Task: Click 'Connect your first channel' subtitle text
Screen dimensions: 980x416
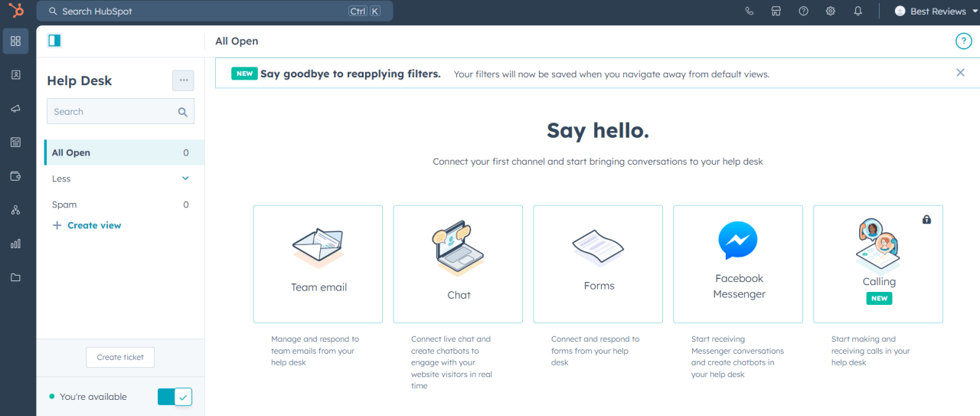Action: click(x=598, y=162)
